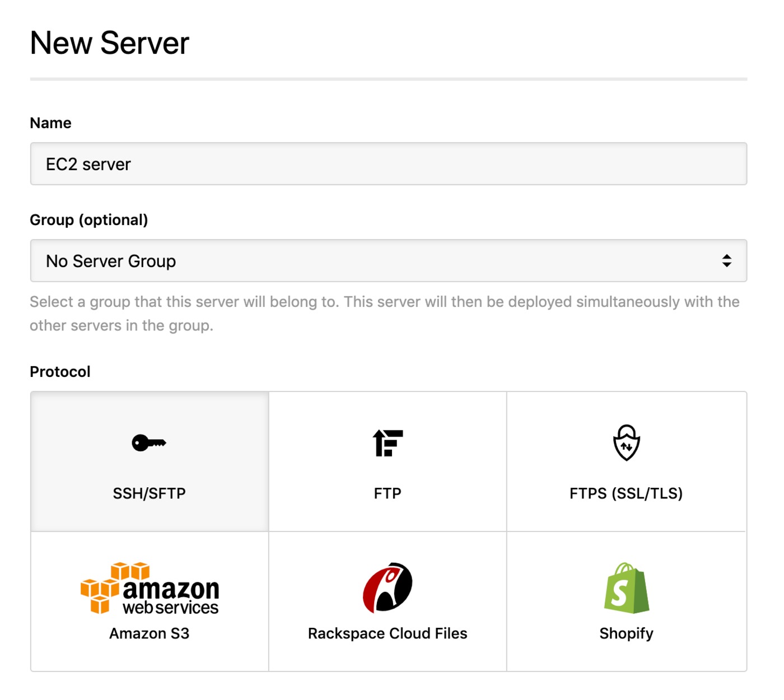This screenshot has height=700, width=784.
Task: Click the Rackspace Cloud Files label
Action: [388, 633]
